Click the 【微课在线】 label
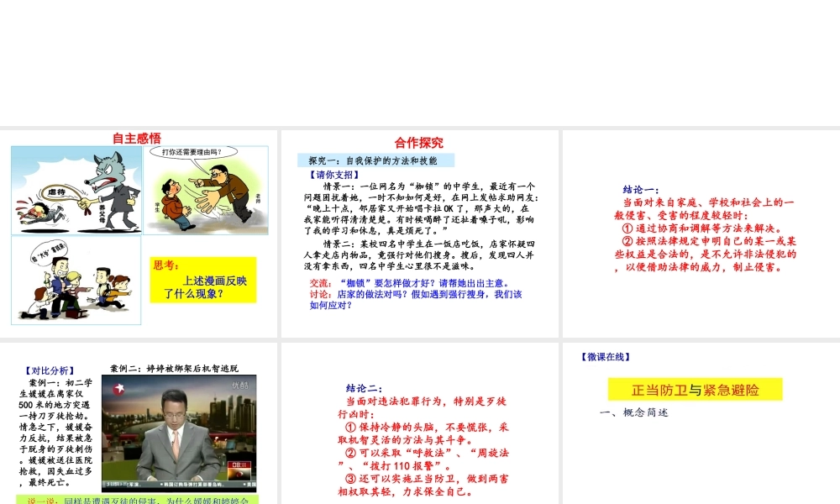This screenshot has height=504, width=840. click(x=606, y=357)
